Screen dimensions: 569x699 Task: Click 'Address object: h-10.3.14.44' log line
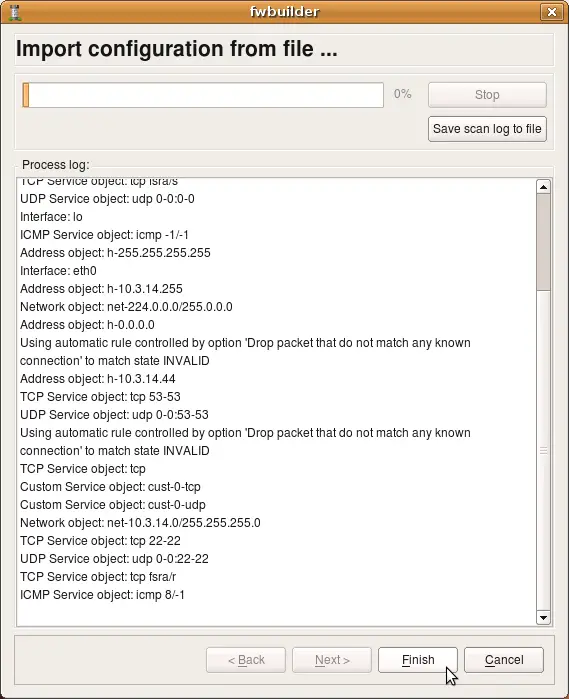click(x=98, y=378)
